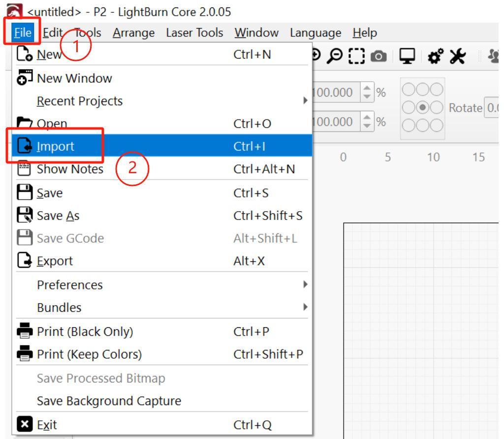Click the monitor preview icon
The image size is (504, 439).
(x=407, y=56)
